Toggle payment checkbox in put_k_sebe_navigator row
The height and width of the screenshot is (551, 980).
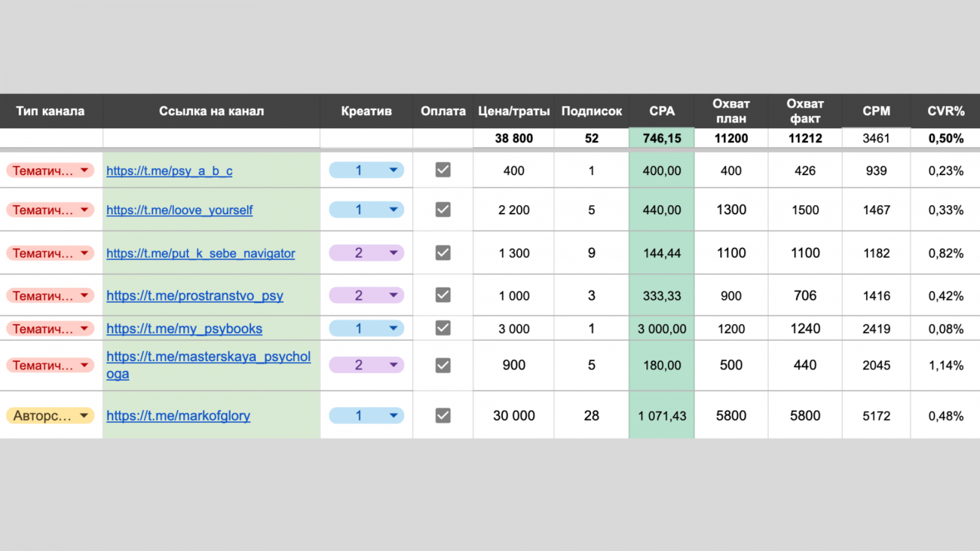click(443, 253)
